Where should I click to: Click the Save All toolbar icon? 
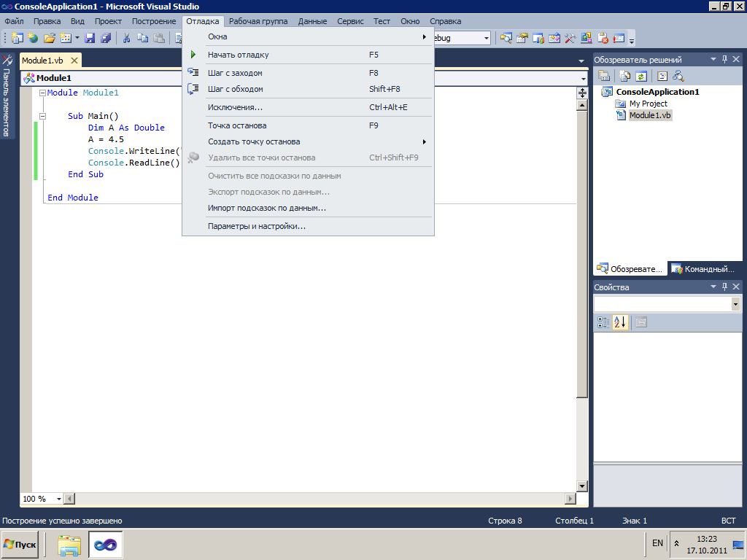coord(106,38)
